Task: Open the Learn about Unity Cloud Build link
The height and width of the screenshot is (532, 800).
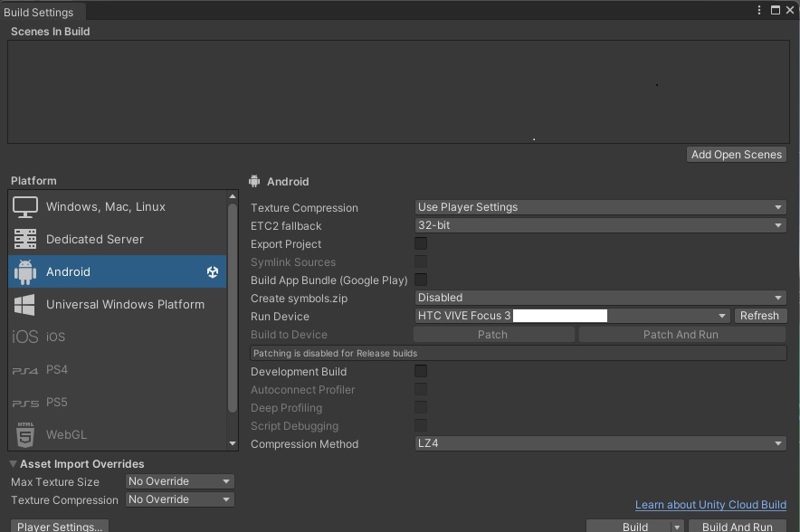Action: [710, 505]
